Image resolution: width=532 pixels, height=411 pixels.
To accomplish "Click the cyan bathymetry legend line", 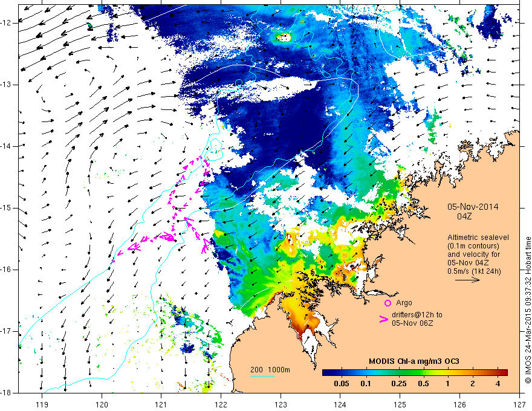I will tap(262, 376).
